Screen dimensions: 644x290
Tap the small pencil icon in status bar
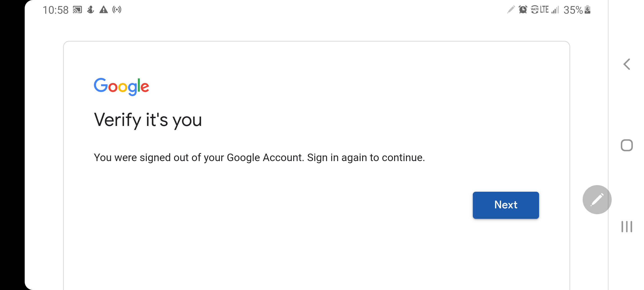511,10
